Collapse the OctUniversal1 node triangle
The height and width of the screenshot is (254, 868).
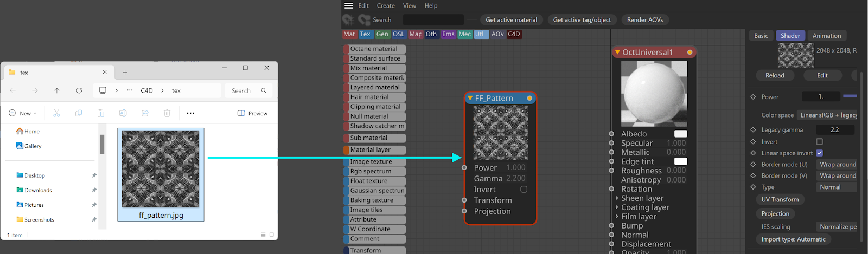pyautogui.click(x=617, y=53)
